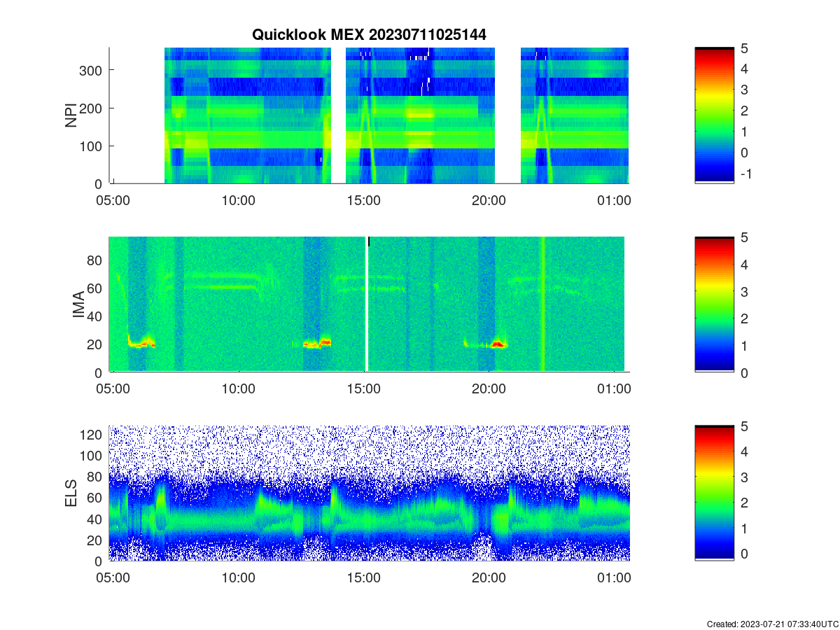Click the 05:00 tick under NPI plot
This screenshot has width=840, height=630.
(x=113, y=200)
